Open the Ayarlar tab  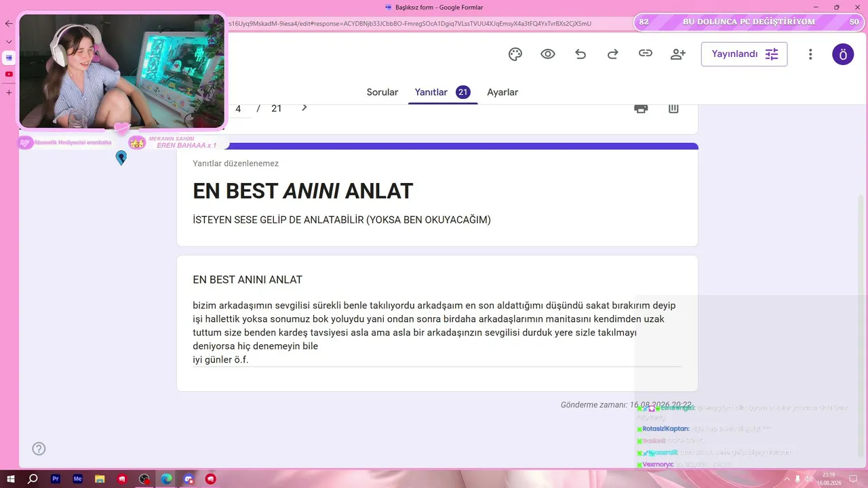(x=502, y=92)
